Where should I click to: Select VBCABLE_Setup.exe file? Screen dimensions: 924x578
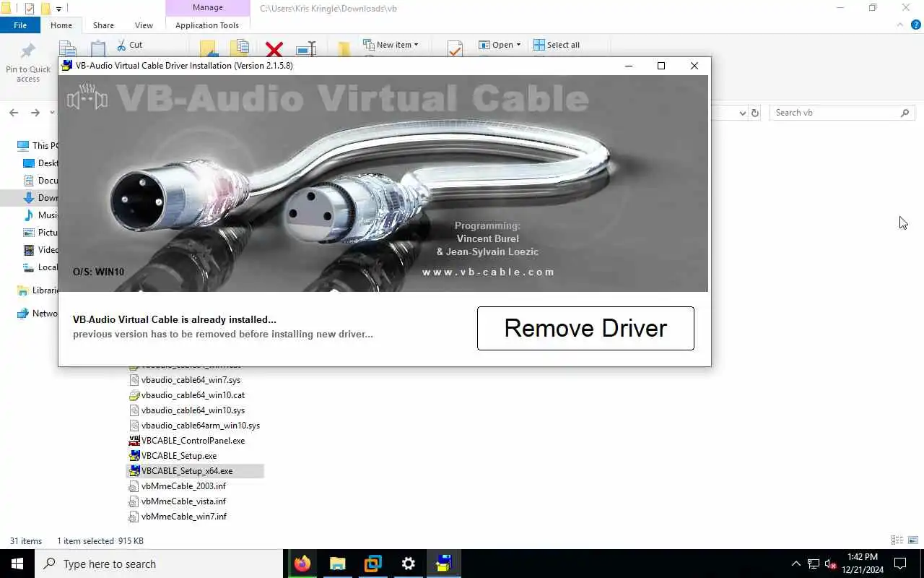[x=173, y=456]
